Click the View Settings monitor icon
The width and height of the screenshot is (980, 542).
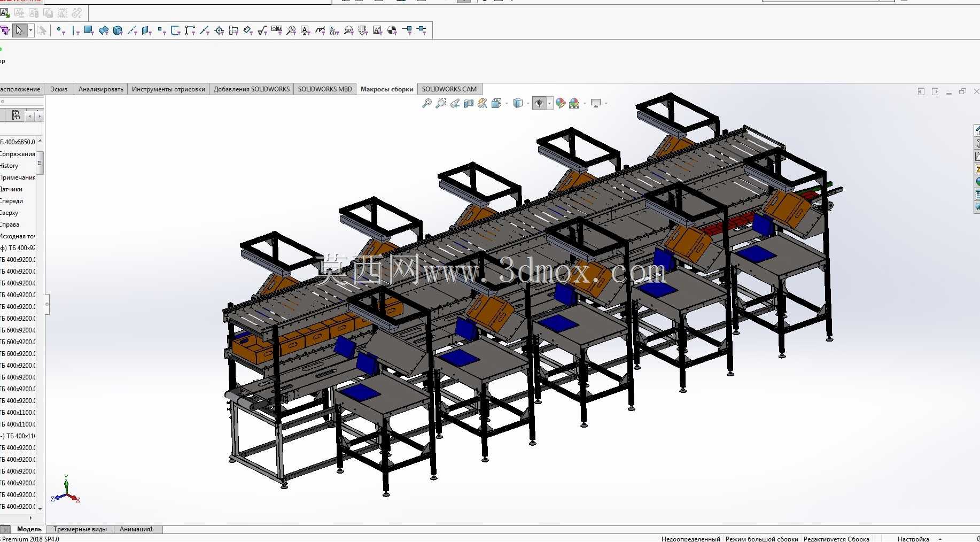click(596, 103)
